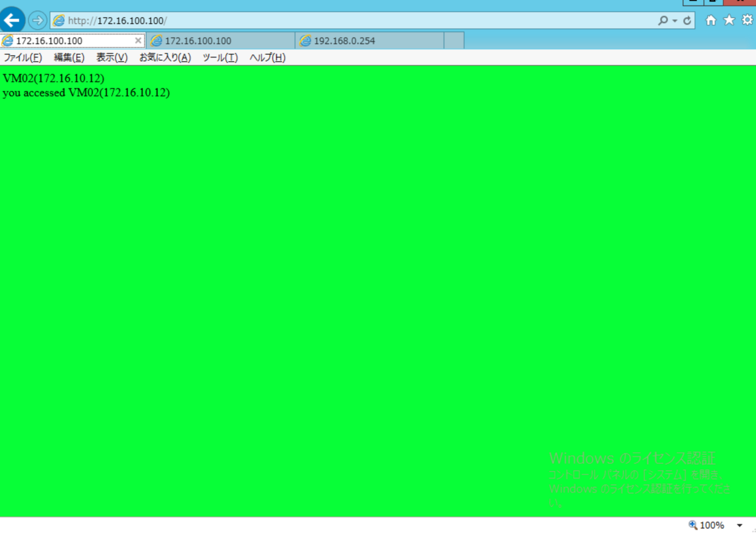756x533 pixels.
Task: Click the back navigation arrow
Action: (13, 20)
